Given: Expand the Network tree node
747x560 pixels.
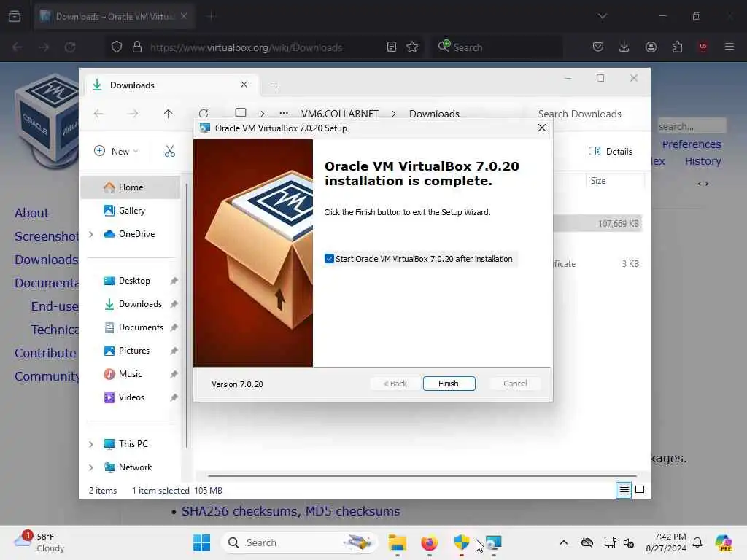Looking at the screenshot, I should [x=91, y=467].
